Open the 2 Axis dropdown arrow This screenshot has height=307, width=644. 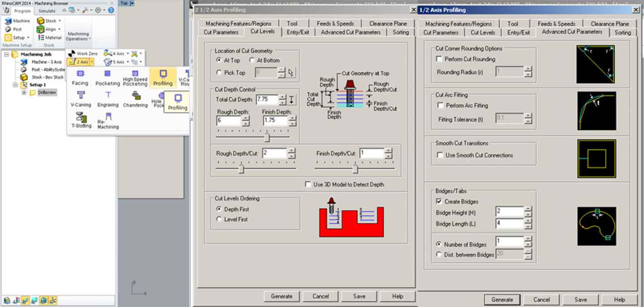(92, 62)
